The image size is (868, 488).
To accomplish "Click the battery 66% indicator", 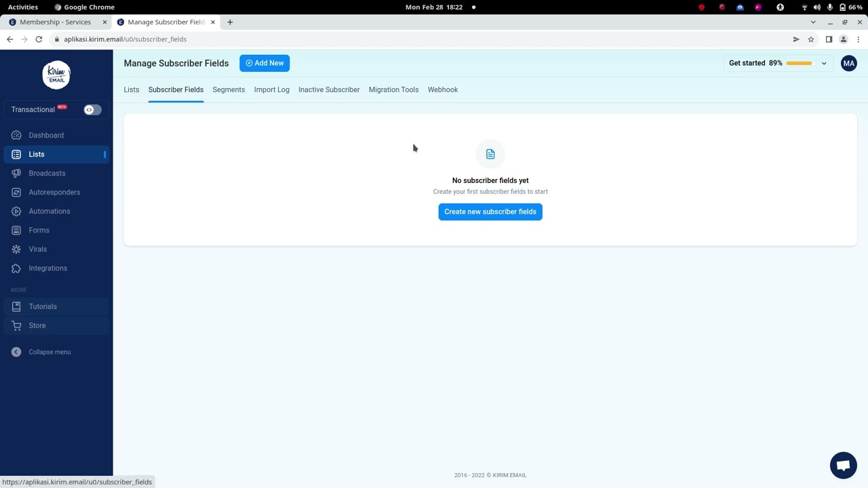I will tap(851, 7).
